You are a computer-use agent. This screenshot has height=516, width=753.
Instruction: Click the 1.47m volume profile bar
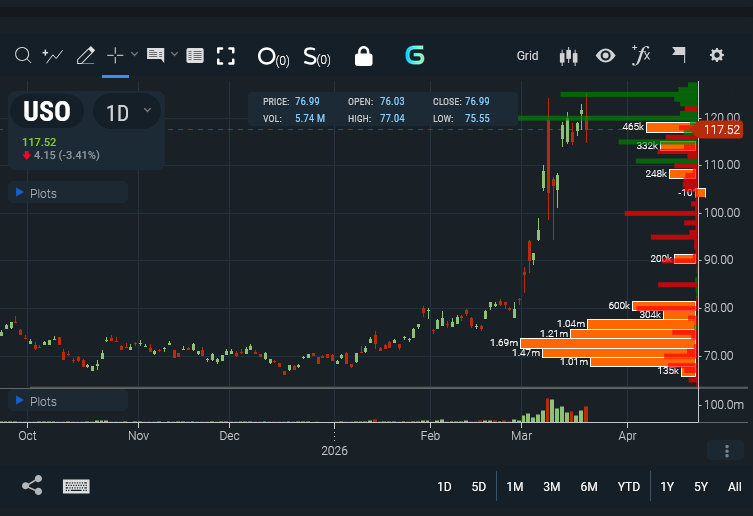(619, 353)
